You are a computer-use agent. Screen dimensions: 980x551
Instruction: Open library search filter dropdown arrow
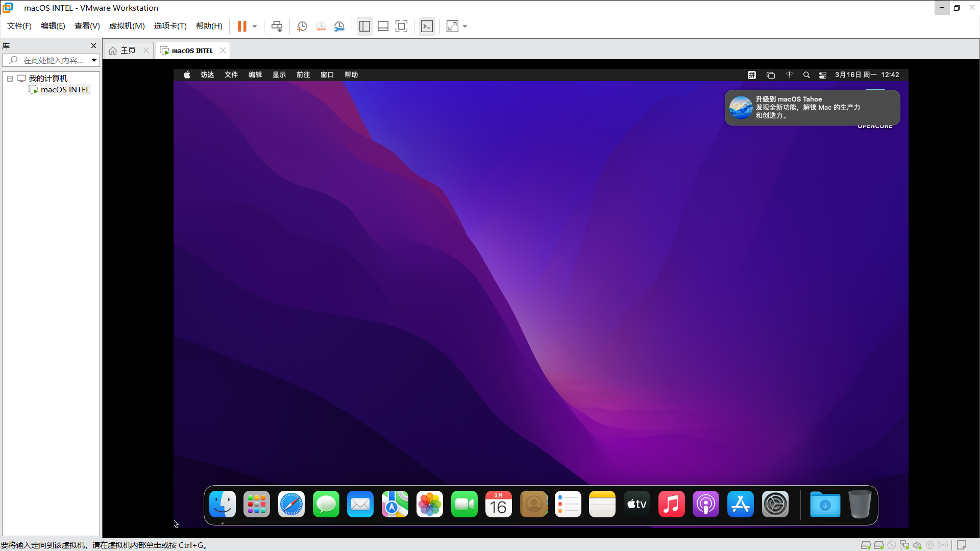pos(94,60)
